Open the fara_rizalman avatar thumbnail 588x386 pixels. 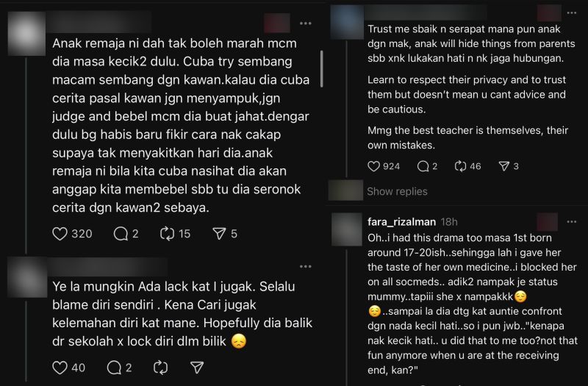(x=347, y=229)
